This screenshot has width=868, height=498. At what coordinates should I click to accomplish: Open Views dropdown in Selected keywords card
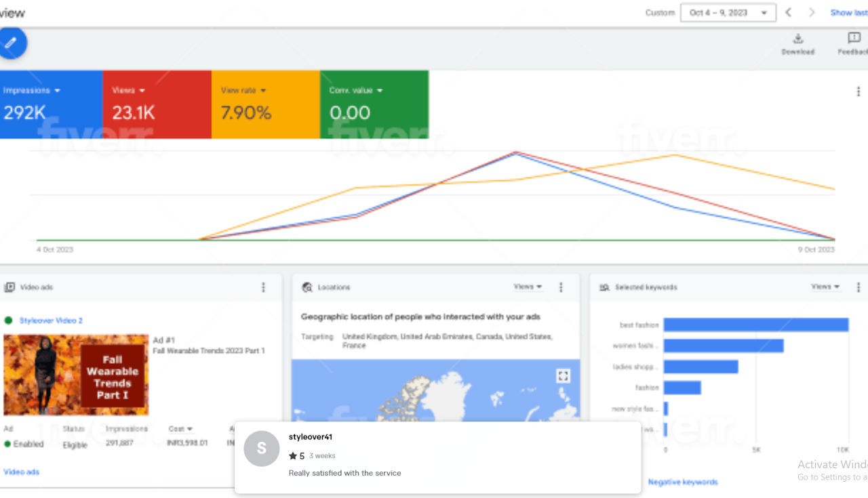[x=825, y=287]
